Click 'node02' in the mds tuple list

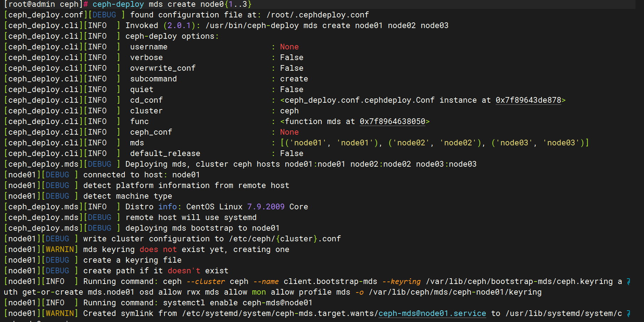411,143
